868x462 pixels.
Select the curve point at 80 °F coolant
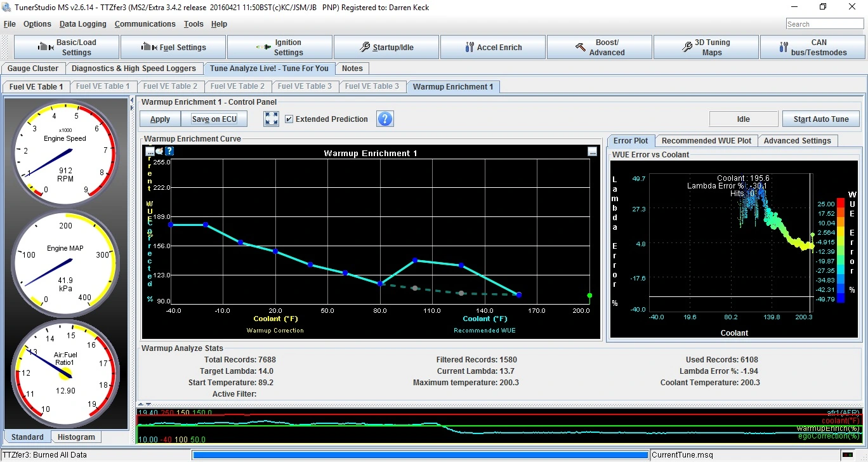pos(380,284)
